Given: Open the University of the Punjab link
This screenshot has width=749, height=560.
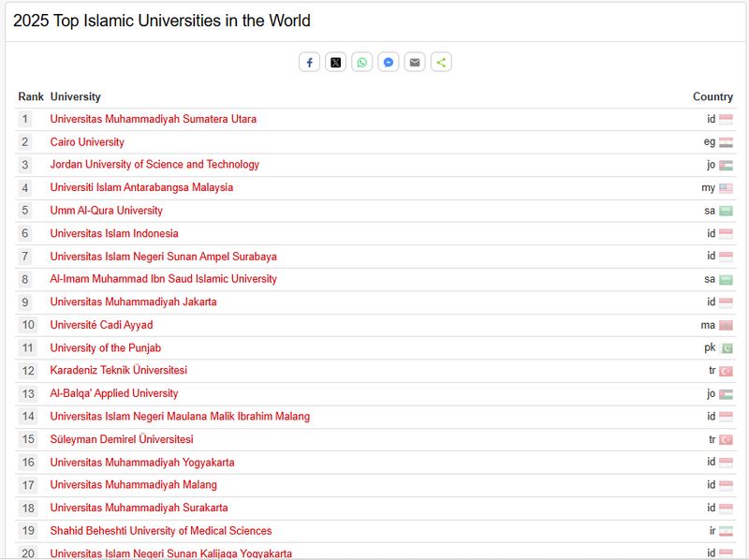Looking at the screenshot, I should pos(105,347).
